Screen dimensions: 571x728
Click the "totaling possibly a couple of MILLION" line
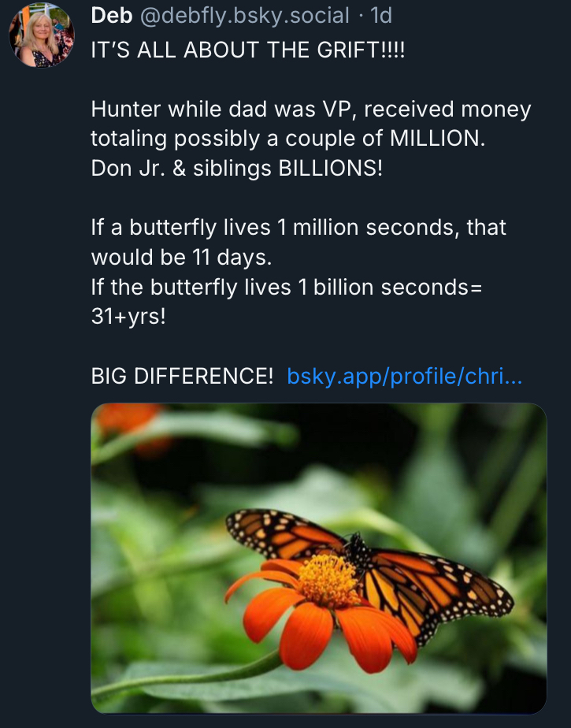coord(288,139)
